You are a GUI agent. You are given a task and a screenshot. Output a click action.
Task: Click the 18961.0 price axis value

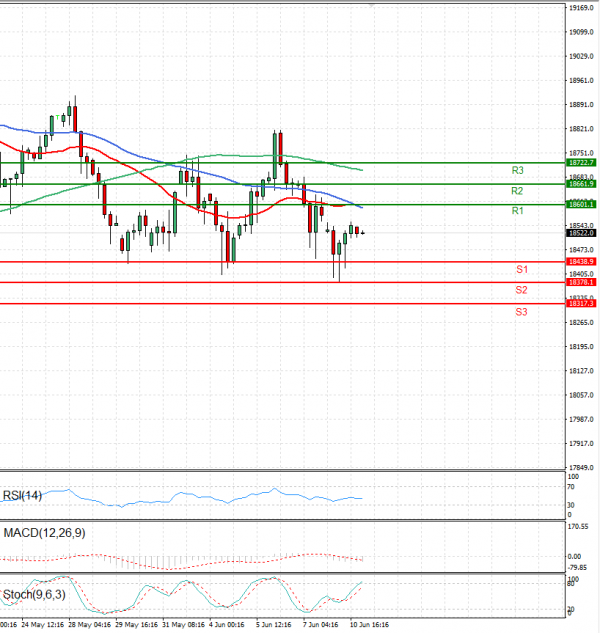[x=581, y=80]
